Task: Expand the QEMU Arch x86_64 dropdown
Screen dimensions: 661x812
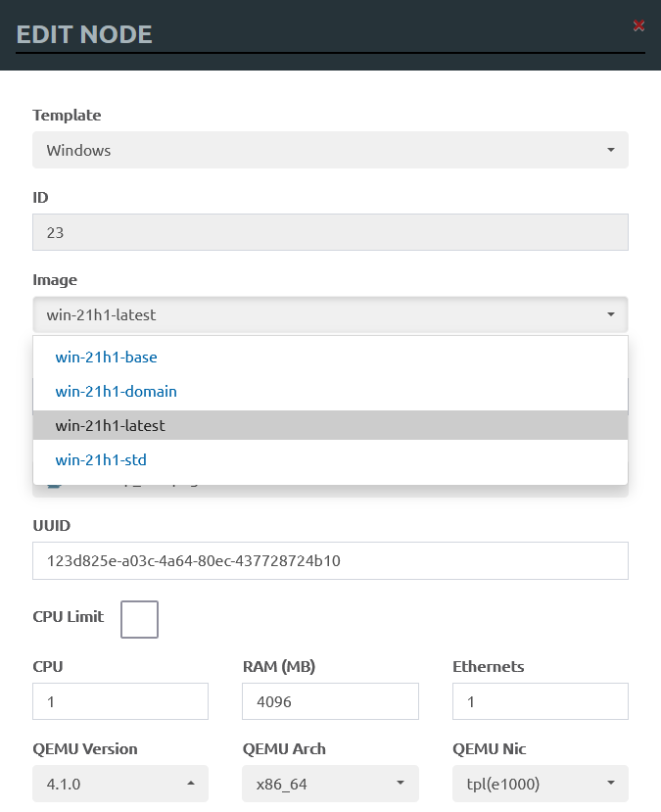Action: [330, 784]
